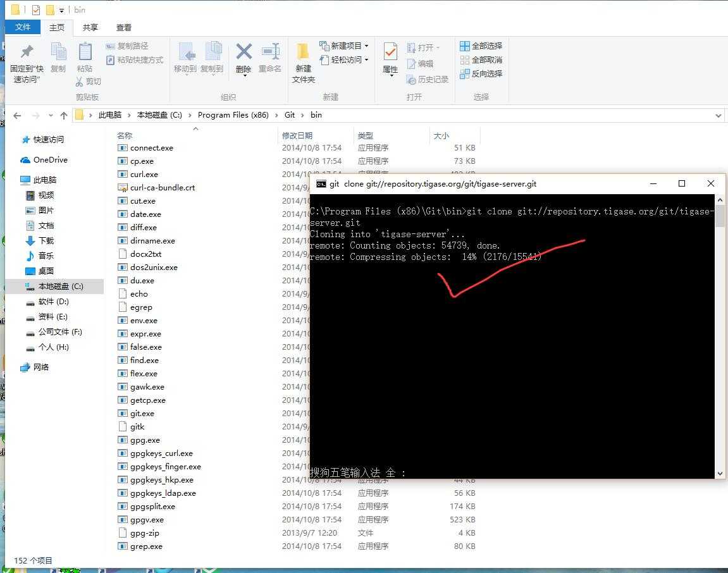Click the Back navigation arrow
This screenshot has height=573, width=728.
click(17, 116)
